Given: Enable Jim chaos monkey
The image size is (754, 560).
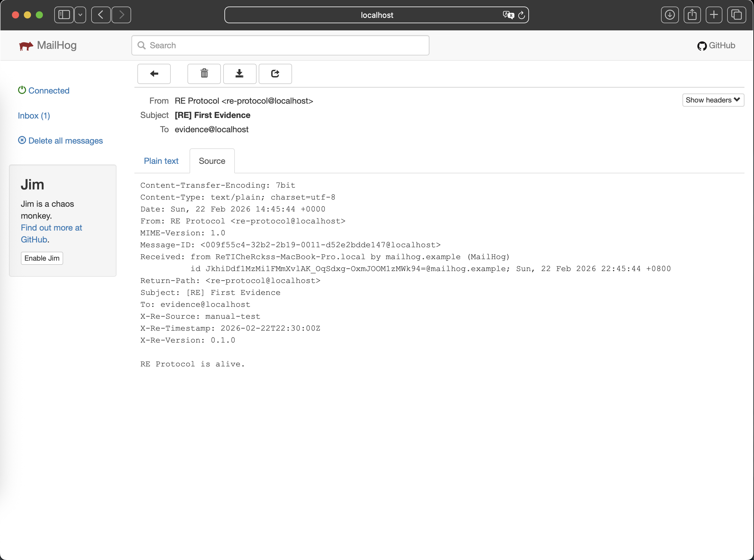Looking at the screenshot, I should pos(42,258).
